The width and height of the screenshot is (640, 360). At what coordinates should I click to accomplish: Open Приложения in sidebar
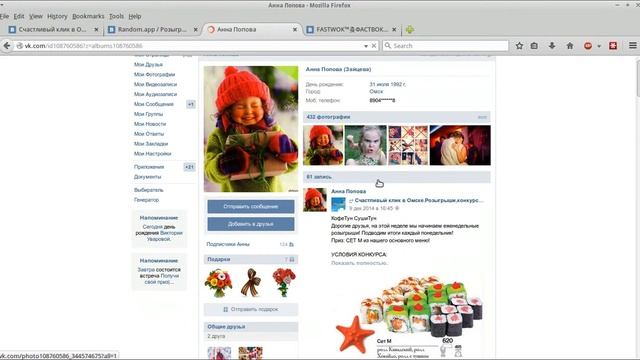point(149,167)
